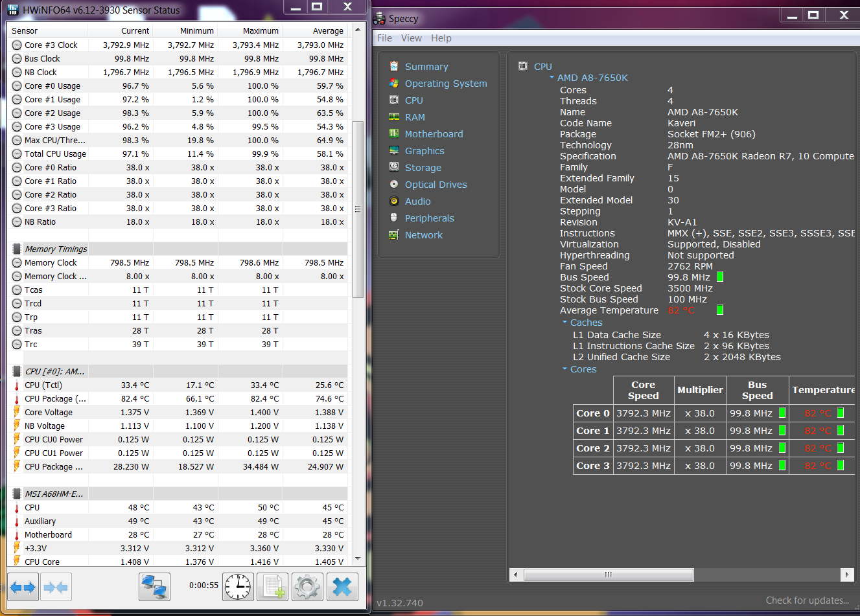
Task: Select the NB Voltage sensor row
Action: [x=178, y=426]
